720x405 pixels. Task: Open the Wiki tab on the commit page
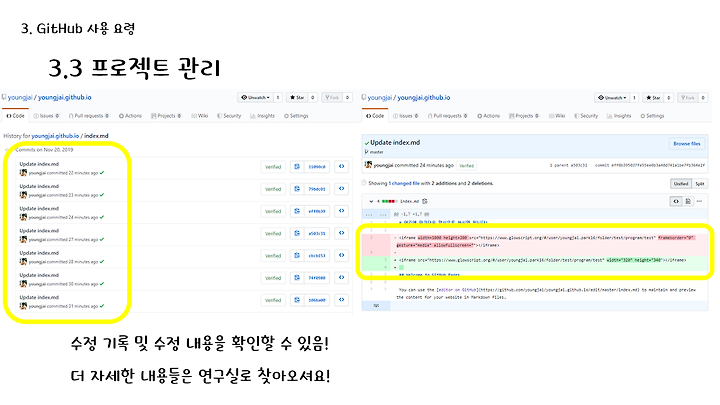(557, 116)
